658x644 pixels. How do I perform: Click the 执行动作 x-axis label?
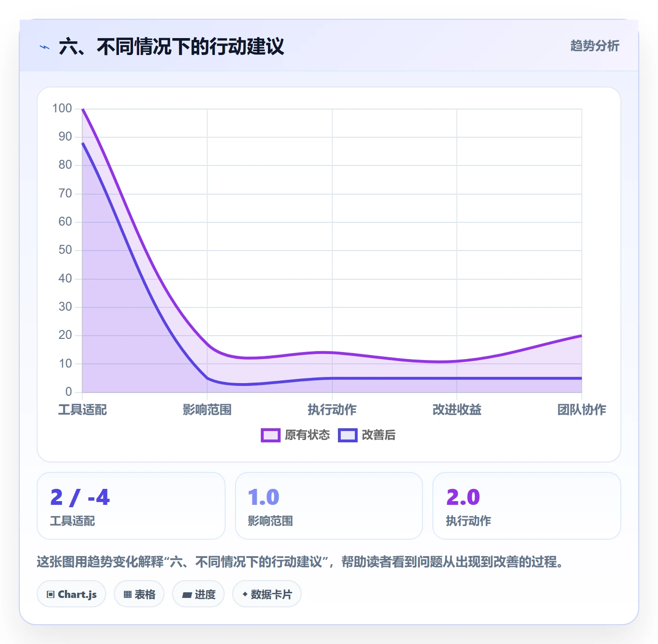pos(332,410)
